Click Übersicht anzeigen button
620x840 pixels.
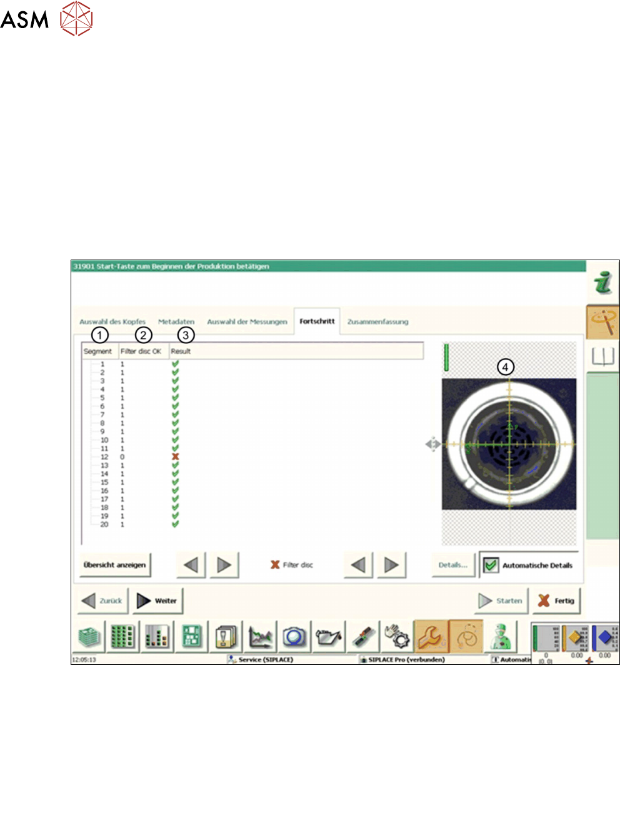tap(115, 565)
